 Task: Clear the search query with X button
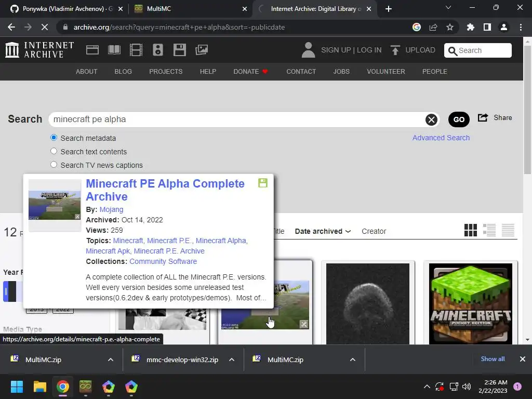tap(431, 119)
